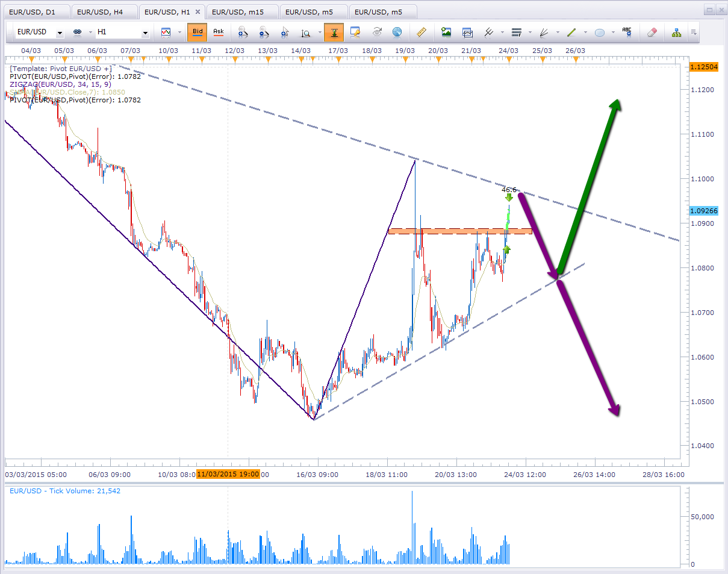Switch to the EUR/USD, D1 tab

(x=36, y=11)
